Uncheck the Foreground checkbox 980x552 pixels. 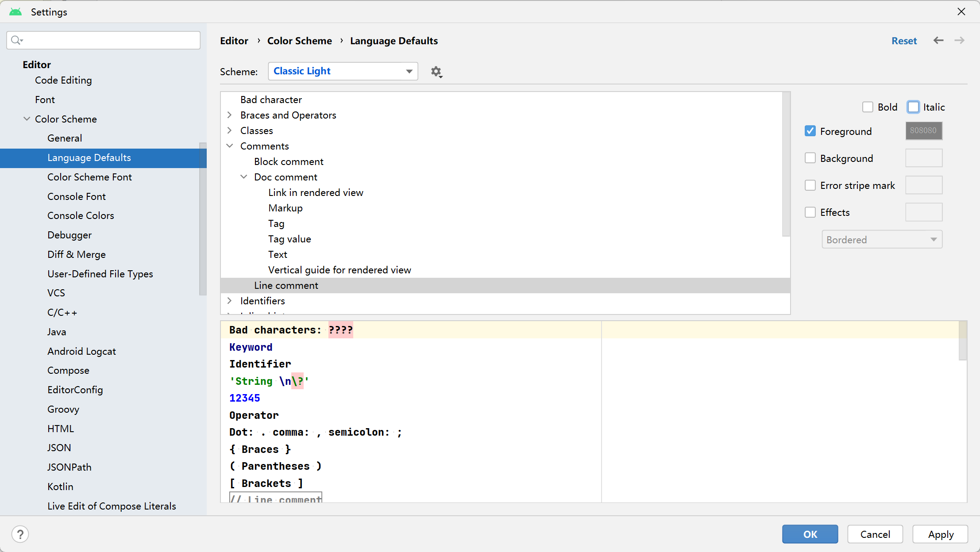coord(810,131)
